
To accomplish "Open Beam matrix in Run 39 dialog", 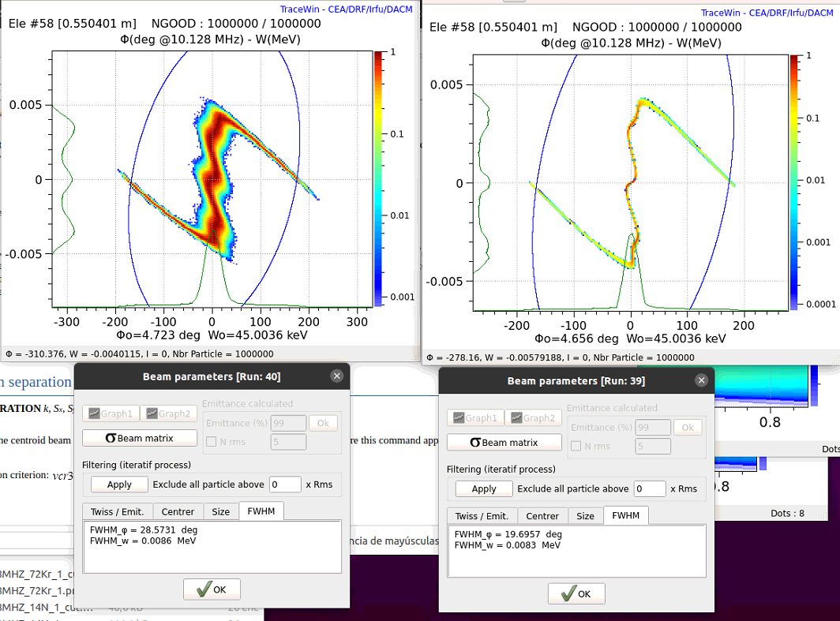I will 504,442.
